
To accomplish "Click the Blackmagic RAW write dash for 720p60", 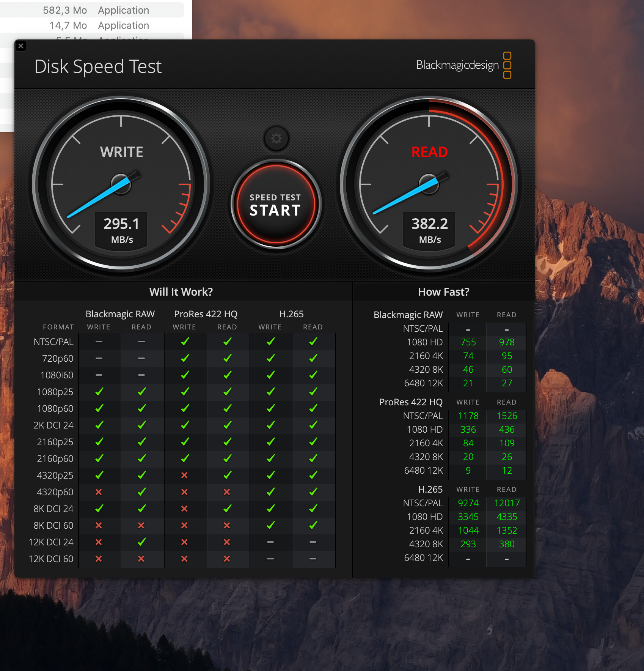I will (99, 358).
